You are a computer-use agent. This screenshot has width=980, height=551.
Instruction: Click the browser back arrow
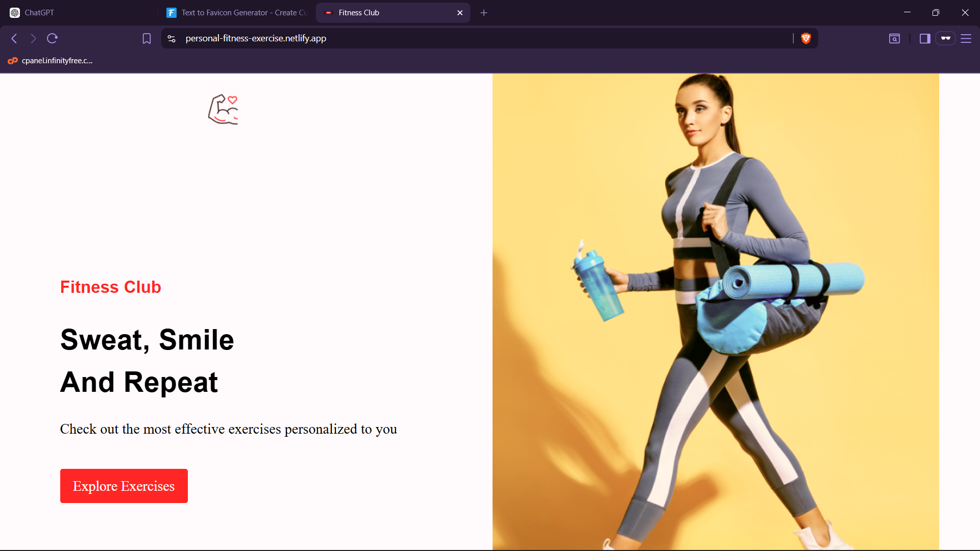(14, 38)
